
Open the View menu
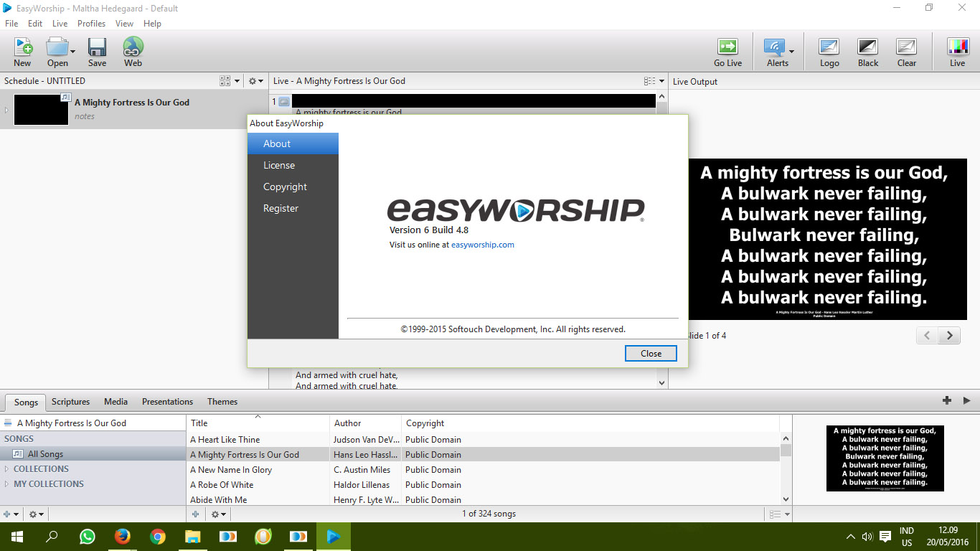125,24
